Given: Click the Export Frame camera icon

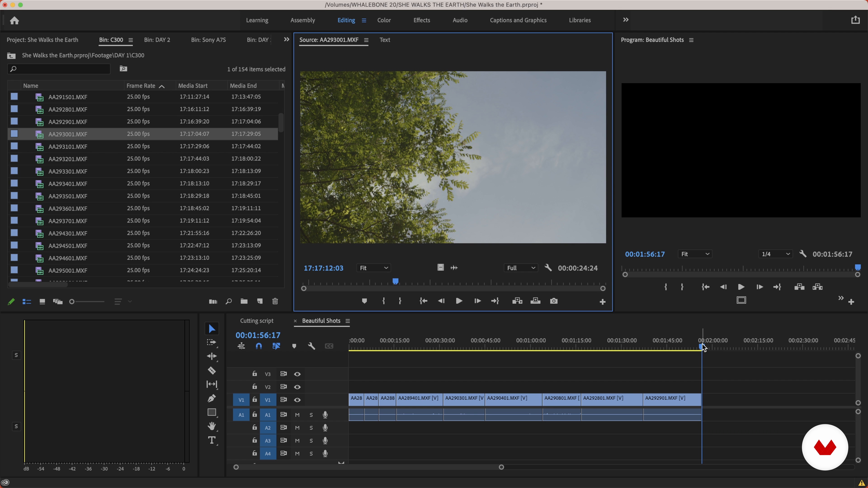Looking at the screenshot, I should (554, 301).
